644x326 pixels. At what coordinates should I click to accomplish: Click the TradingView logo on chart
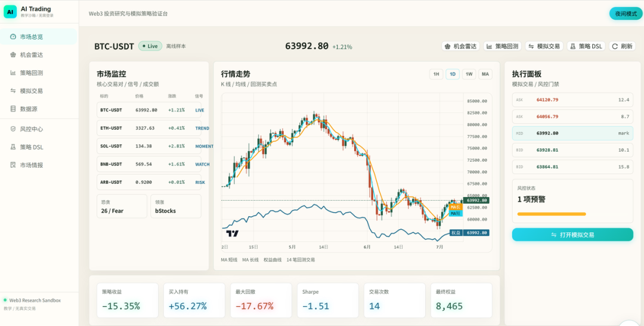(x=232, y=233)
